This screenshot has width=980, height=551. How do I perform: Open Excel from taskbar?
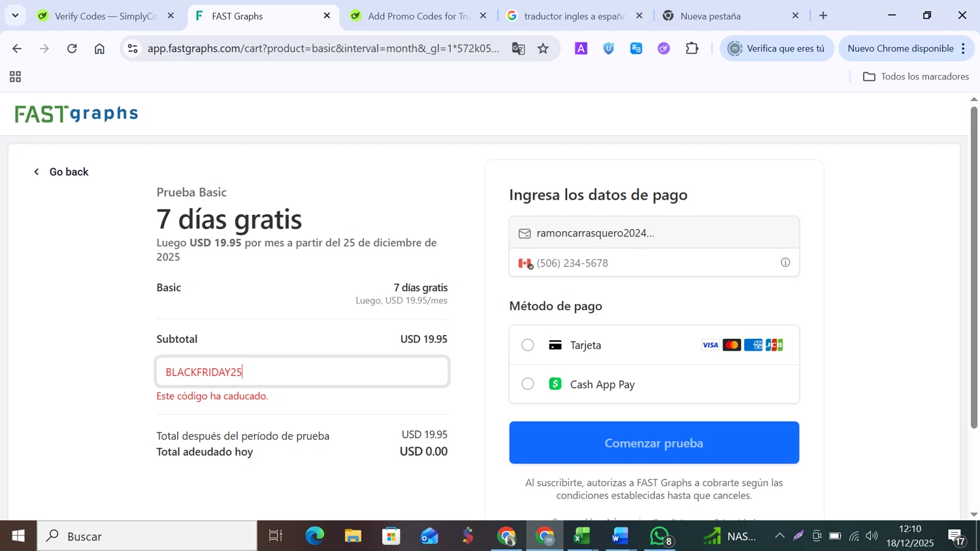tap(581, 536)
